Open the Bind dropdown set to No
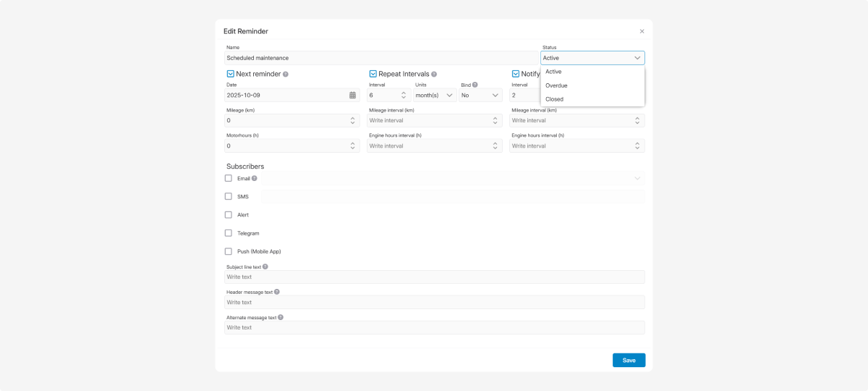Viewport: 868px width, 391px height. coord(480,95)
